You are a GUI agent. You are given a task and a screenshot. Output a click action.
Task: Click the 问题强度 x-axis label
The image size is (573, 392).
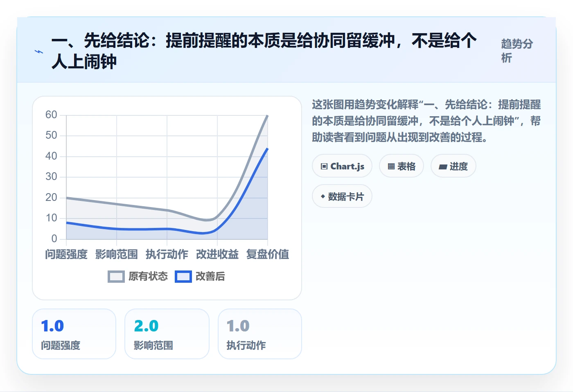[66, 255]
